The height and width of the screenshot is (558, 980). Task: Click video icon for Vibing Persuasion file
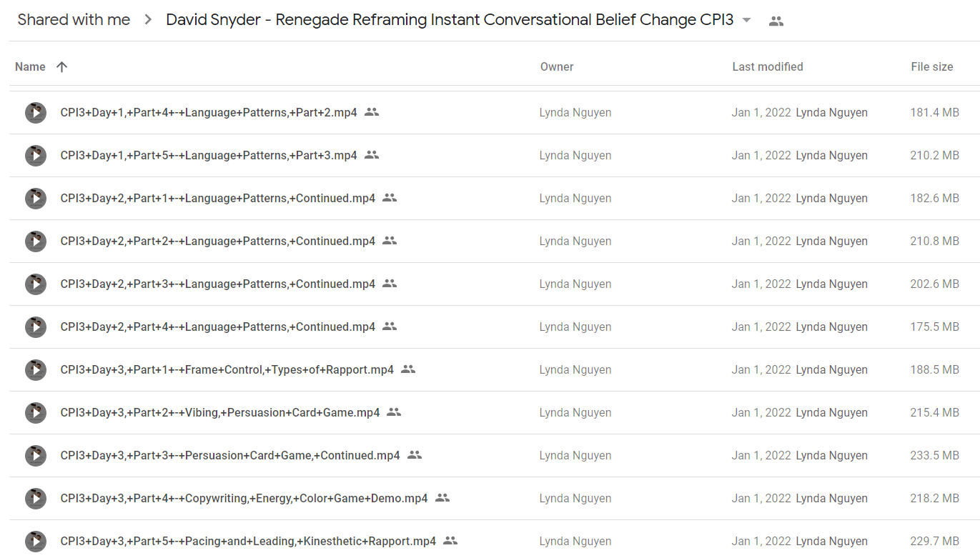click(36, 413)
